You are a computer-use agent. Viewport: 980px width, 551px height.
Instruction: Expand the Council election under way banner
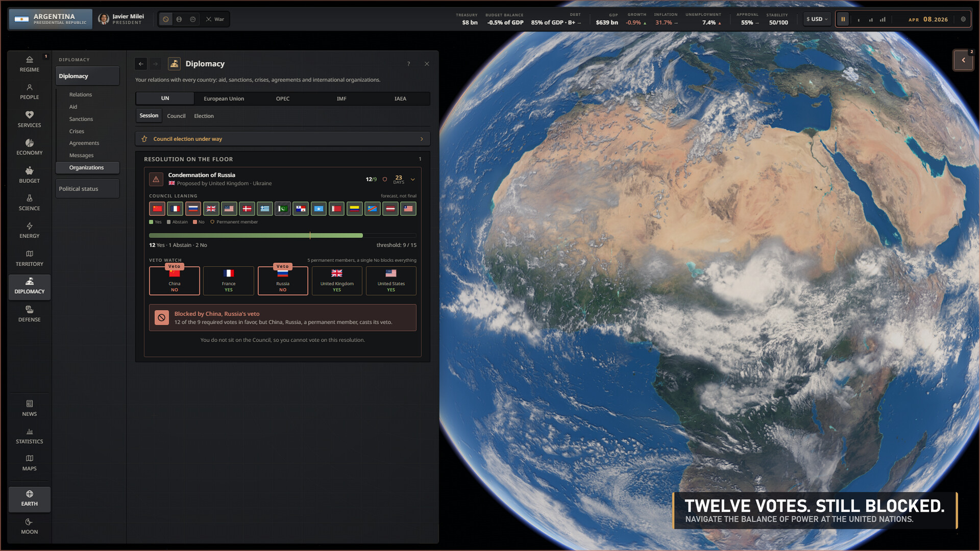(283, 139)
